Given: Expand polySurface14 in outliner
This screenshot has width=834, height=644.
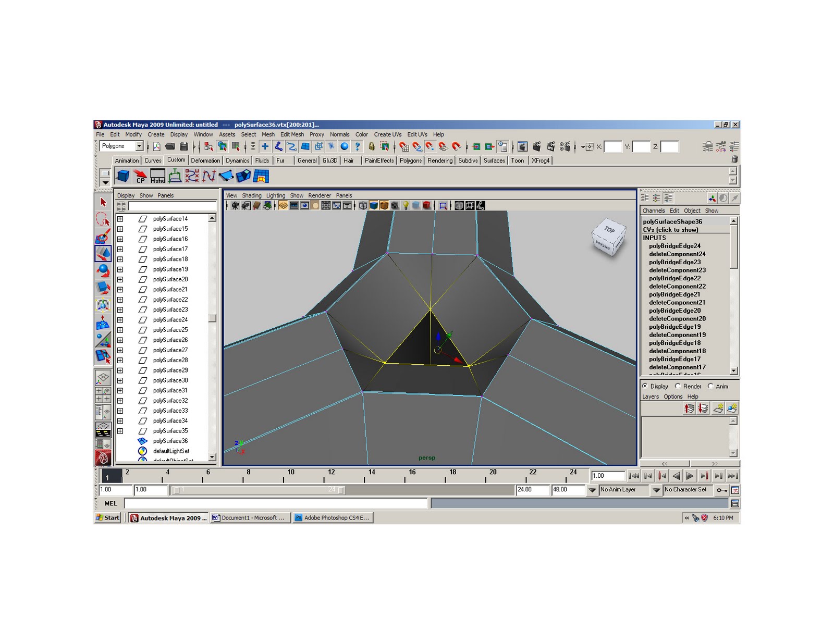Looking at the screenshot, I should (x=120, y=219).
